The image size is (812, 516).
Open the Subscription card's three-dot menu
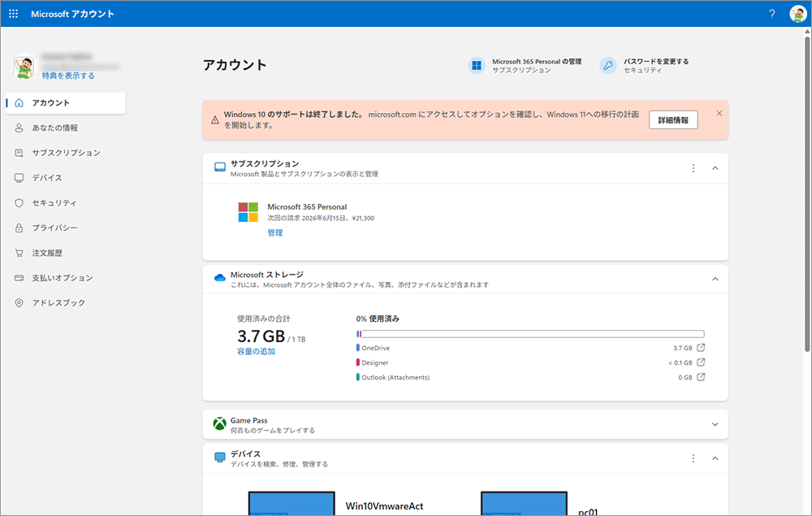pyautogui.click(x=693, y=168)
